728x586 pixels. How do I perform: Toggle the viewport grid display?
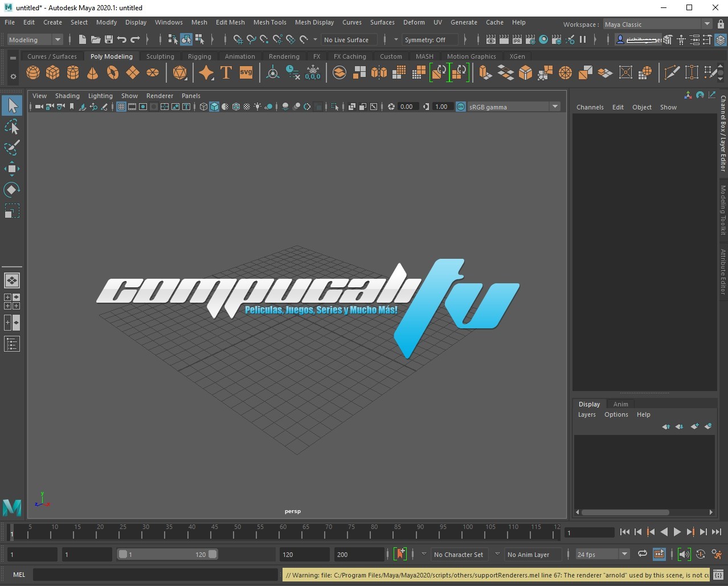(x=121, y=107)
